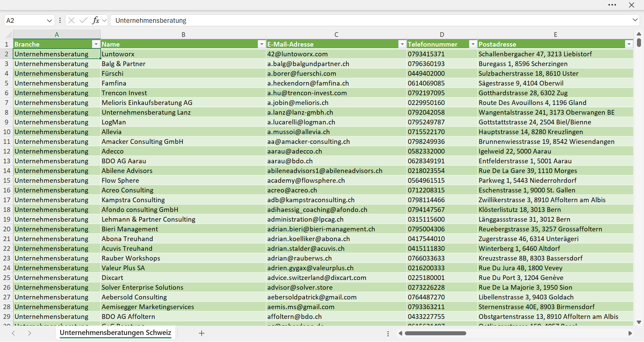
Task: Select address Sägestrasse 9, 4104 Oberwil
Action: [x=555, y=83]
